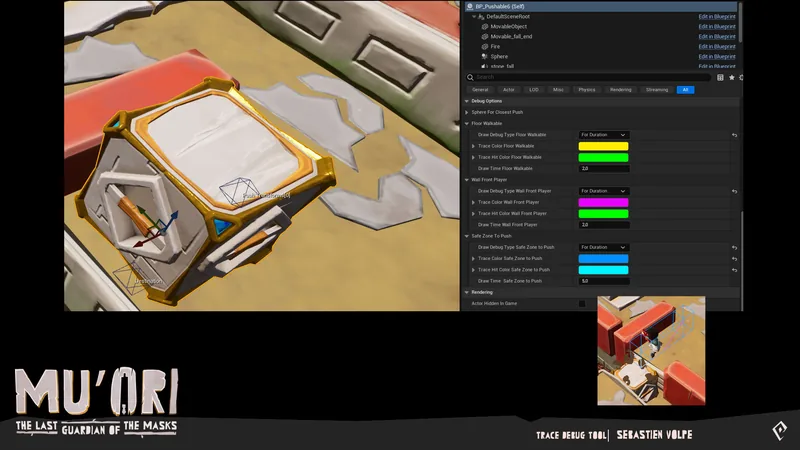
Task: Filter details by Rendering tab
Action: [620, 90]
